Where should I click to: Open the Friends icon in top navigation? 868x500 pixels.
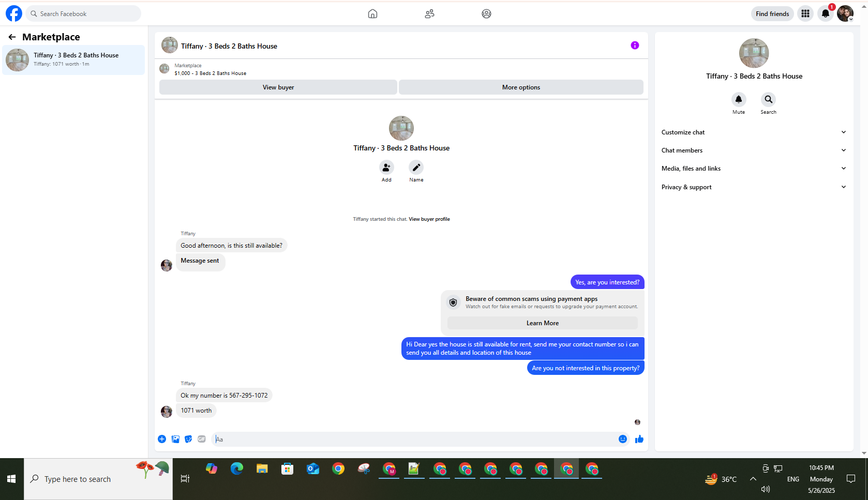(429, 14)
